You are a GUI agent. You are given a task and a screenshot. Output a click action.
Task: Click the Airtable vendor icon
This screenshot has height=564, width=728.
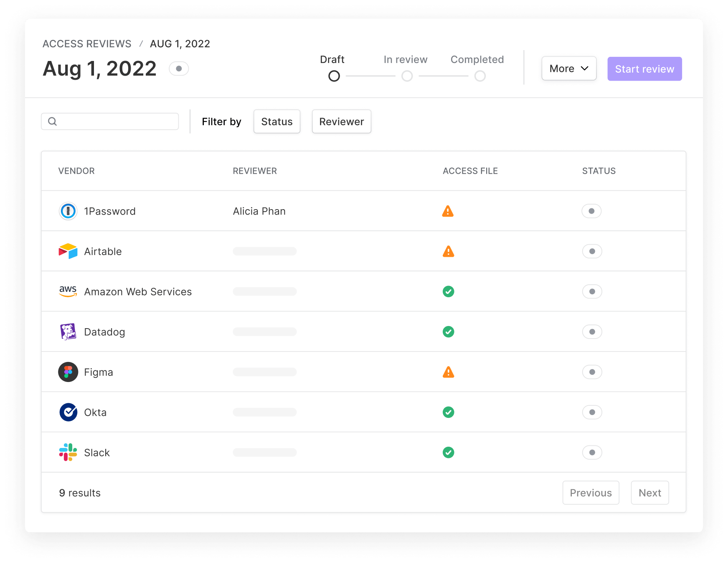coord(68,251)
